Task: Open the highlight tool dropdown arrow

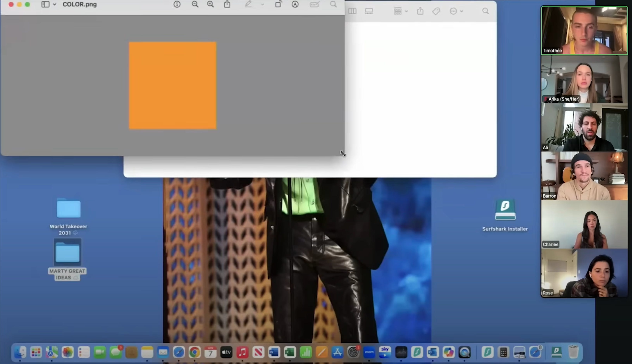Action: (x=262, y=4)
